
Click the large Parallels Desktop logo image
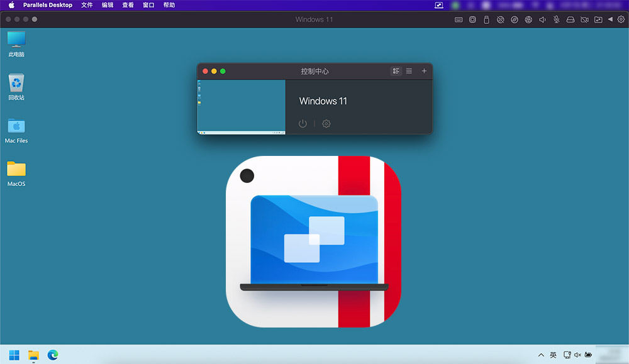click(314, 242)
